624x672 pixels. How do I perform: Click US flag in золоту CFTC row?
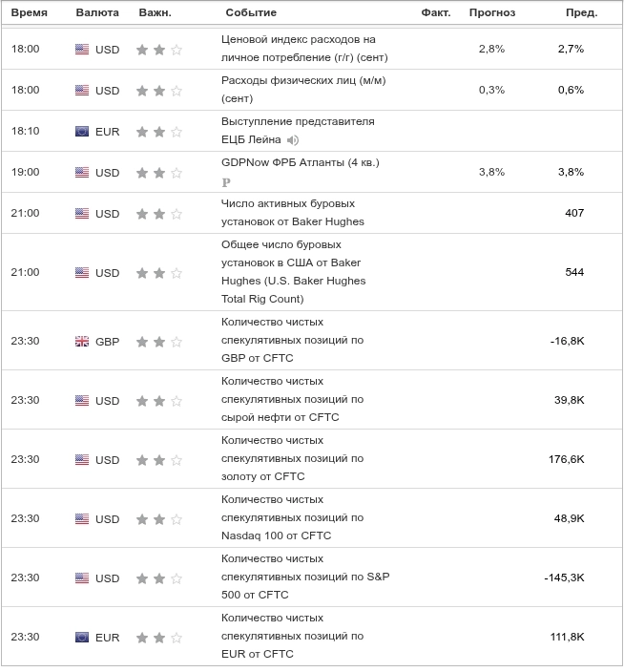(82, 460)
